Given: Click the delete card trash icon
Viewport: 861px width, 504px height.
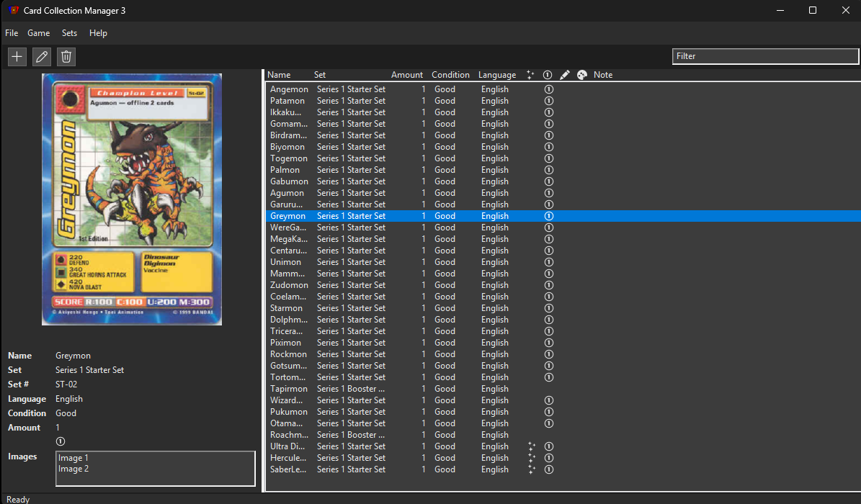Looking at the screenshot, I should (x=66, y=57).
